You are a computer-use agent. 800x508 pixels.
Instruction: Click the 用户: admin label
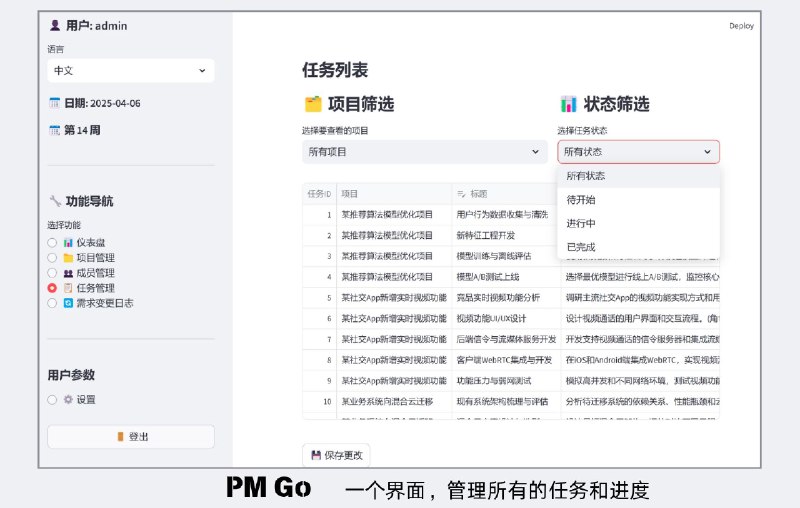[96, 26]
